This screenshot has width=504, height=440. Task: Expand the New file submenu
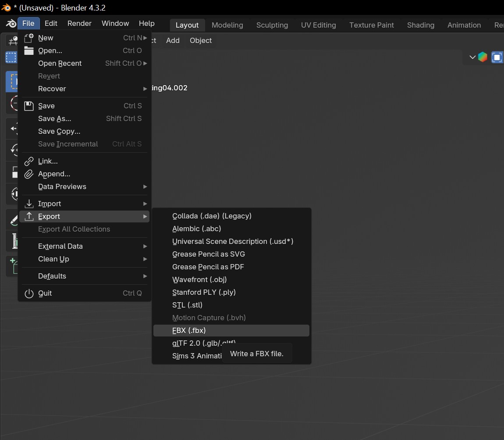(x=84, y=38)
